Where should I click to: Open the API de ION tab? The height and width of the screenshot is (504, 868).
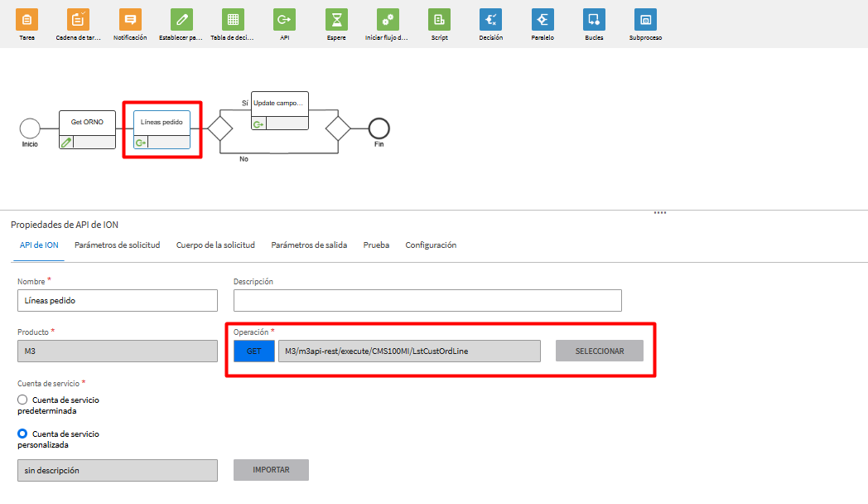coord(39,245)
